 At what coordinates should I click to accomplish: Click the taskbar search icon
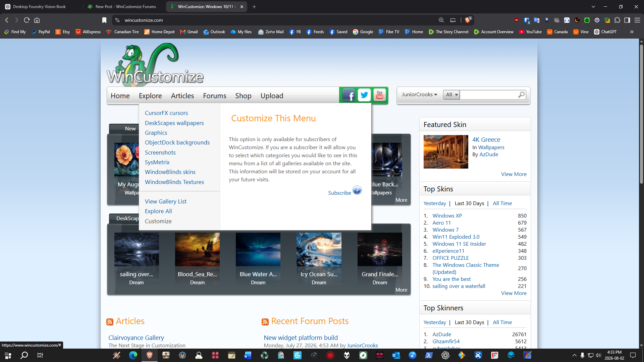(24, 355)
